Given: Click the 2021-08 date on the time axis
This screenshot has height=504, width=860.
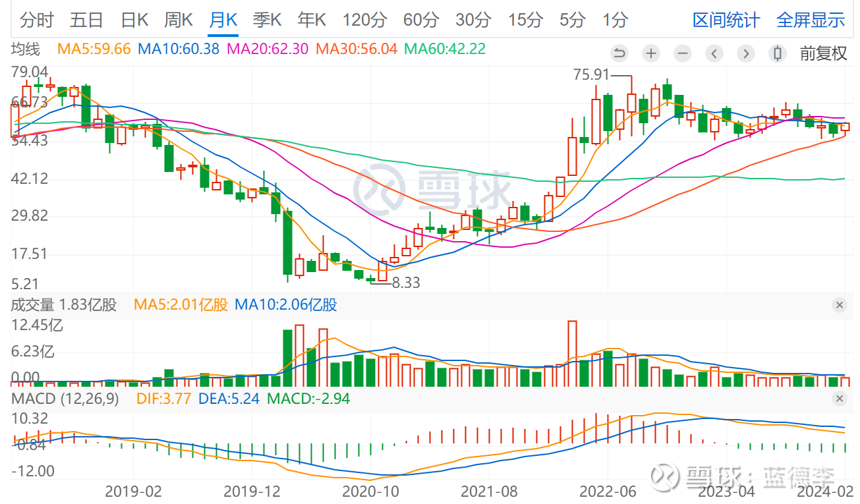Looking at the screenshot, I should (x=489, y=491).
